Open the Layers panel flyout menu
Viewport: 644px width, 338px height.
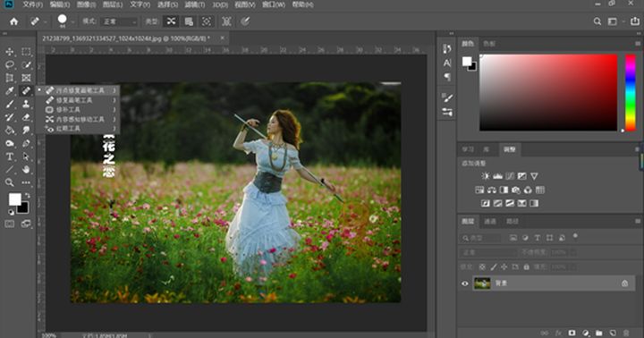click(638, 221)
